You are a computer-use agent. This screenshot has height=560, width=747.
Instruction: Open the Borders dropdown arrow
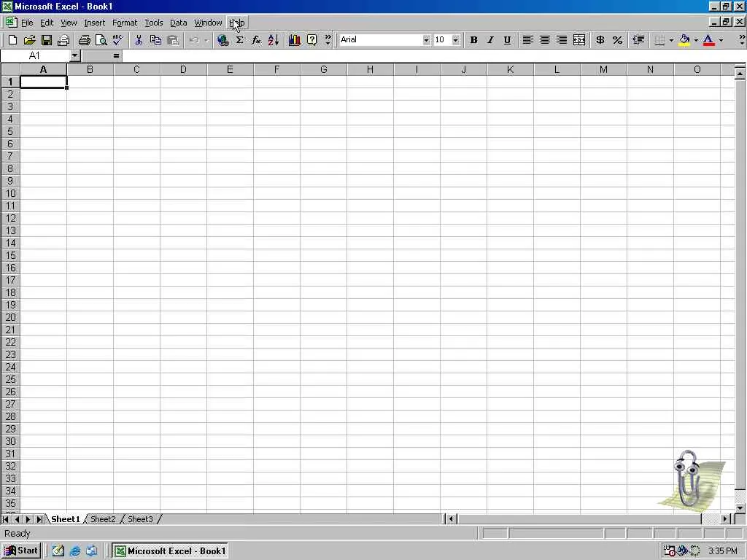click(671, 40)
